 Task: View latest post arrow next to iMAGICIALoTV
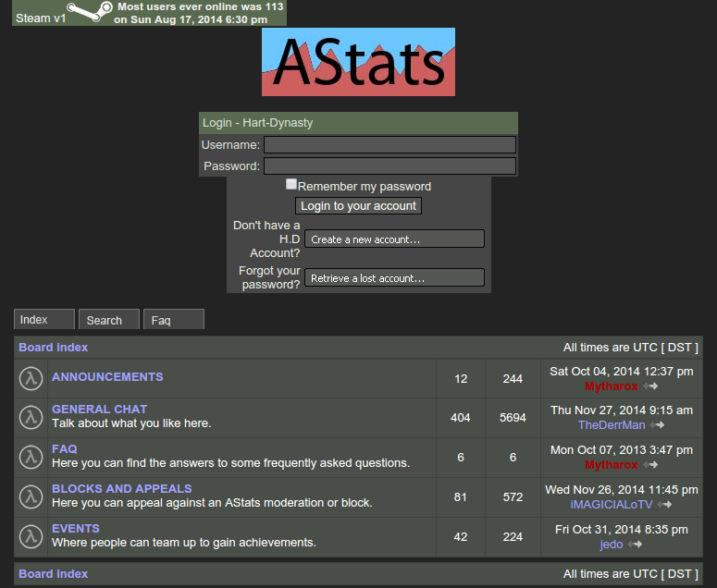click(x=664, y=505)
